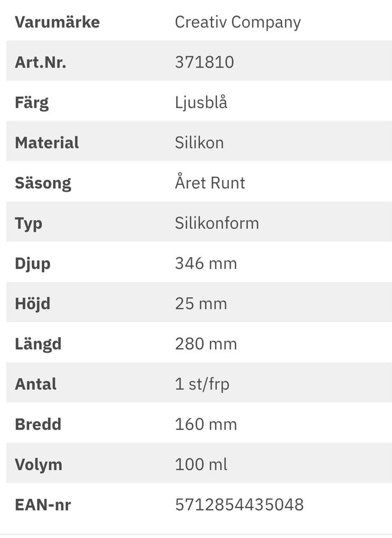Click the Material row label
The width and height of the screenshot is (392, 538).
[x=47, y=143]
